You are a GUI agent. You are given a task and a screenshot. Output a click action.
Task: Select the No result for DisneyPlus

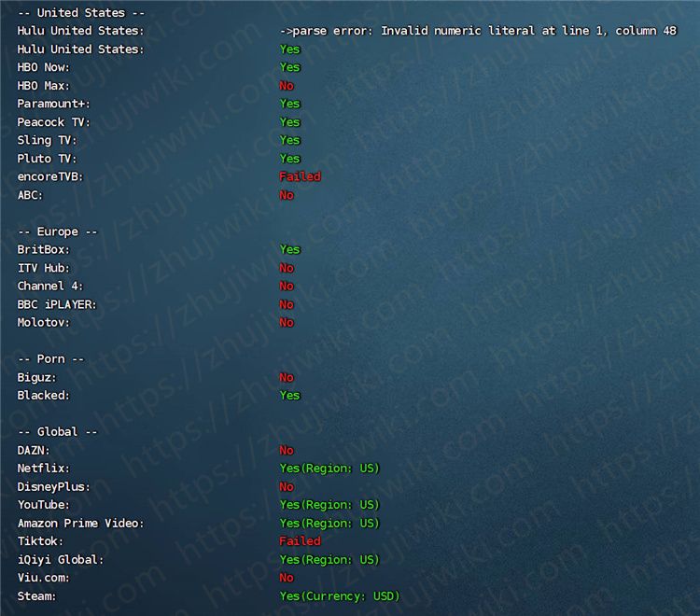(287, 486)
